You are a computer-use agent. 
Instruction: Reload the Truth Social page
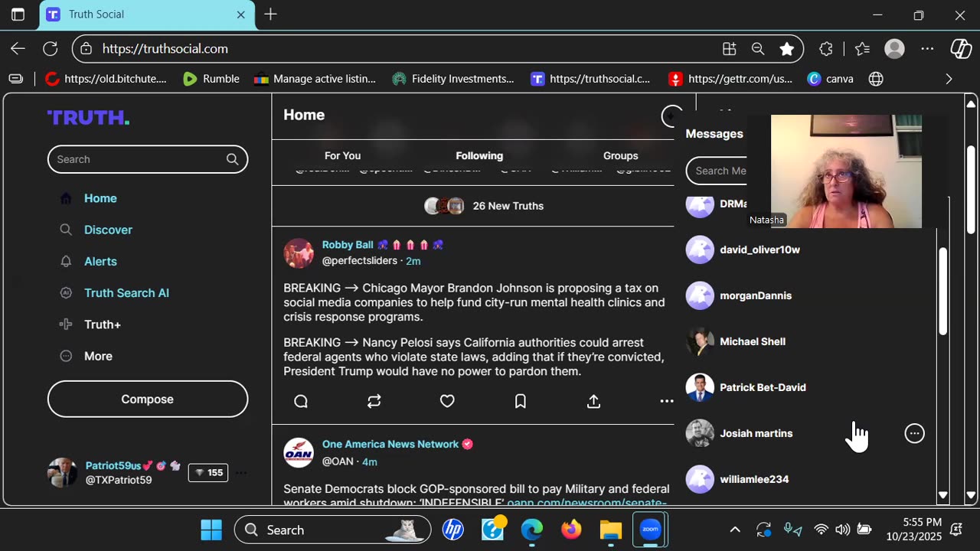51,48
